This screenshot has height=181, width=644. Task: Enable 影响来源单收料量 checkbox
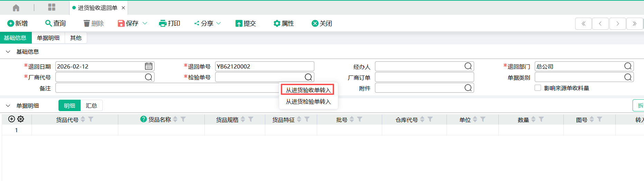tap(538, 88)
